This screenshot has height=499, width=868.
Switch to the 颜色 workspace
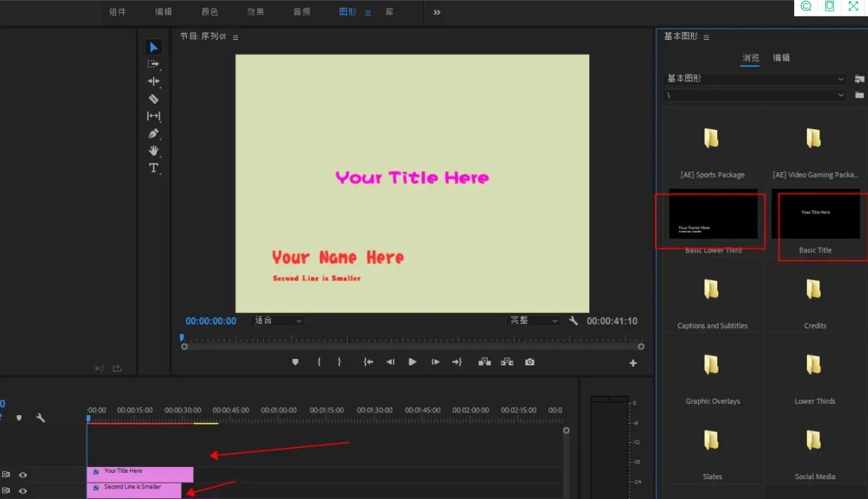click(210, 12)
